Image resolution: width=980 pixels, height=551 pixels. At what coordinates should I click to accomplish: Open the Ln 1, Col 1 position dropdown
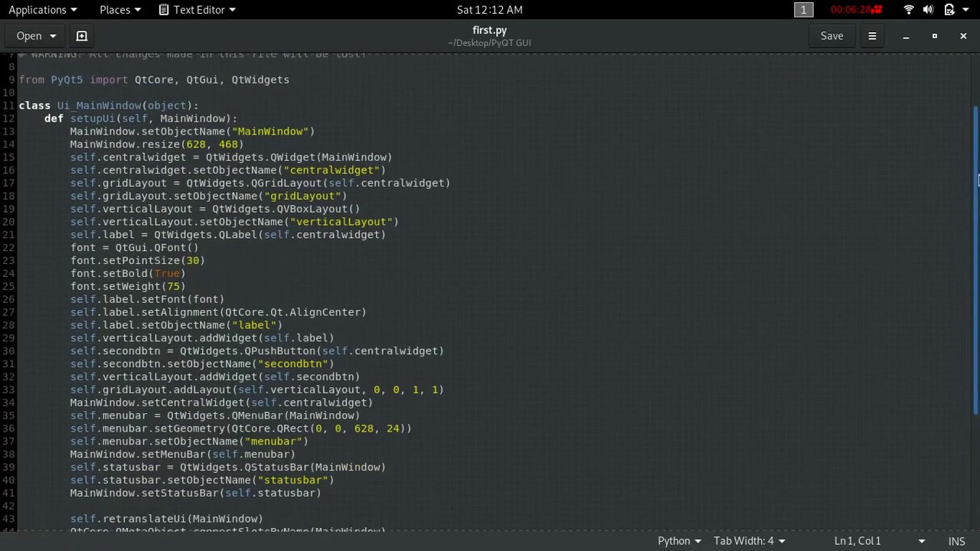coord(880,541)
